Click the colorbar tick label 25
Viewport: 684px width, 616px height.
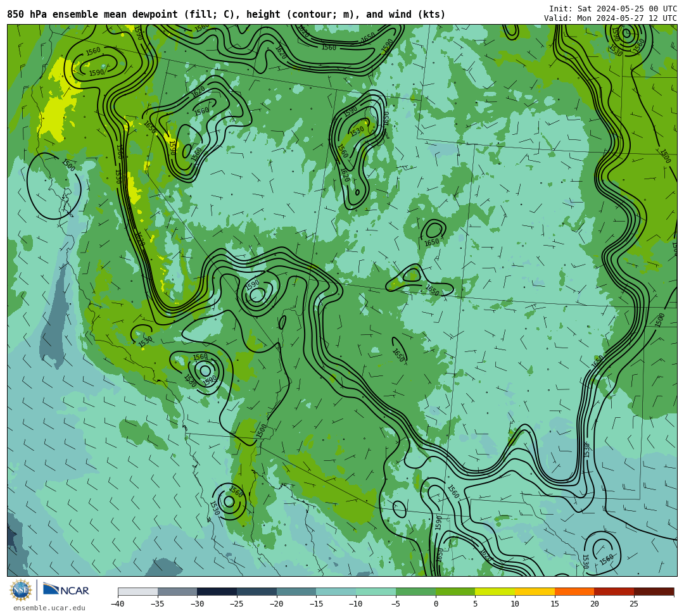(x=634, y=604)
